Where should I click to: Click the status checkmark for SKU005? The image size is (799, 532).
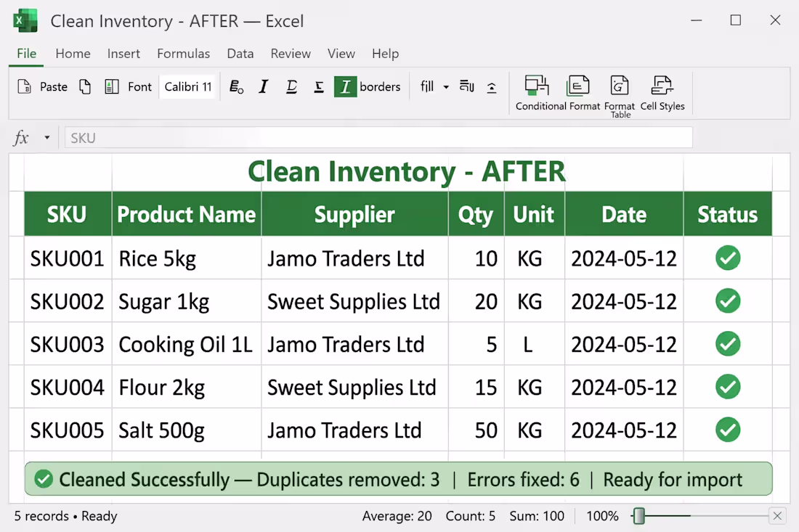point(728,430)
